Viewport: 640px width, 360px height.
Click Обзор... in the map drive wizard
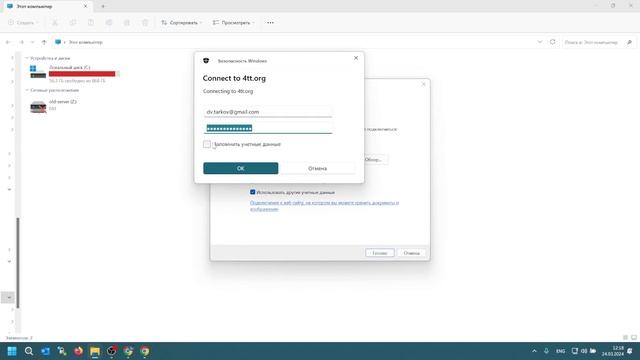(374, 160)
